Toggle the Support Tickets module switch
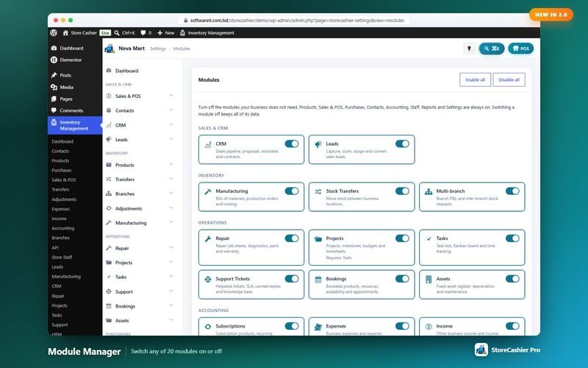 pyautogui.click(x=291, y=279)
